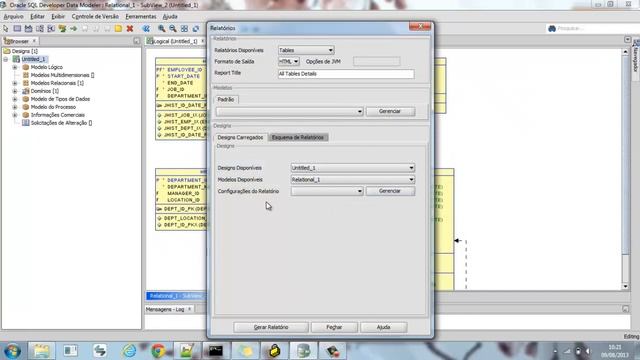Open the command prompt taskbar icon
The width and height of the screenshot is (640, 360).
[216, 351]
